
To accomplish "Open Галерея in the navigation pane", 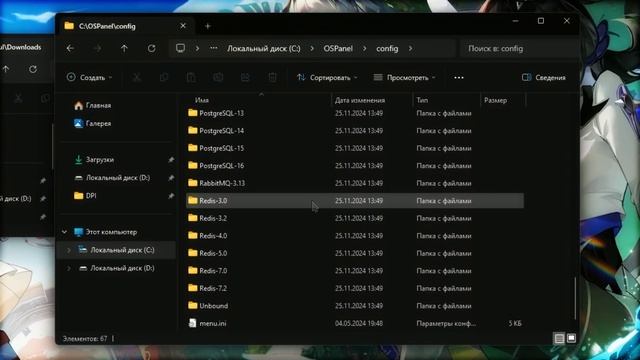I will coord(93,123).
